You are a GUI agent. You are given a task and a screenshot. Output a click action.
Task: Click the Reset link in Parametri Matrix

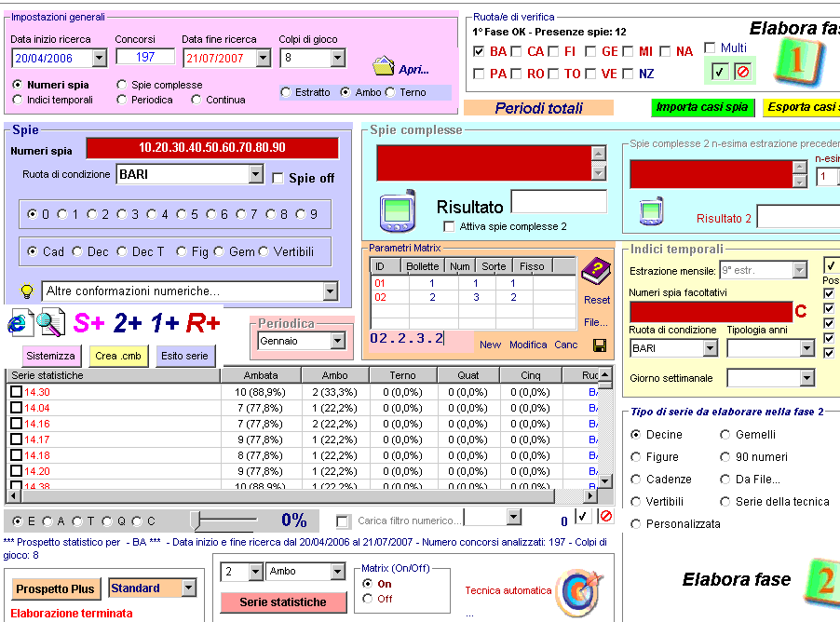pyautogui.click(x=597, y=300)
